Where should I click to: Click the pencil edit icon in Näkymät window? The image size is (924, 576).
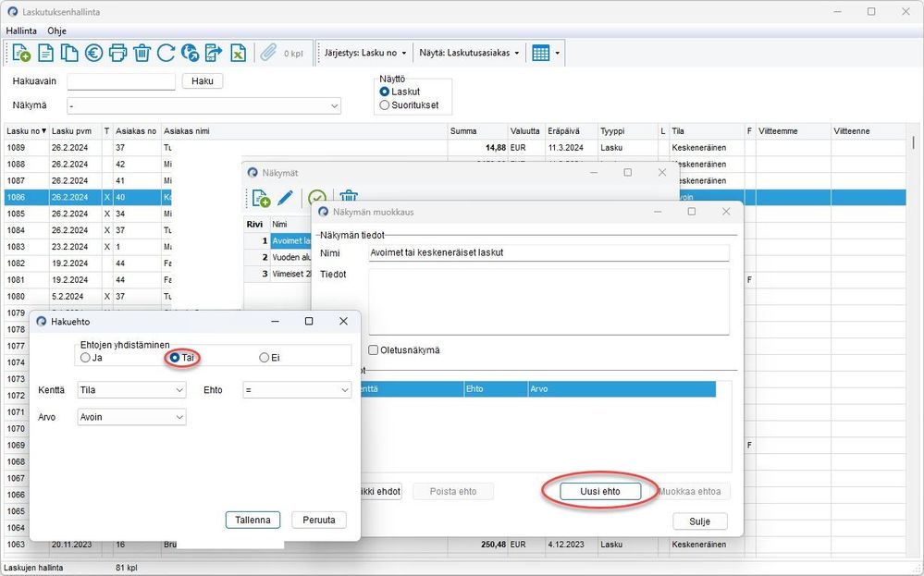tap(285, 198)
